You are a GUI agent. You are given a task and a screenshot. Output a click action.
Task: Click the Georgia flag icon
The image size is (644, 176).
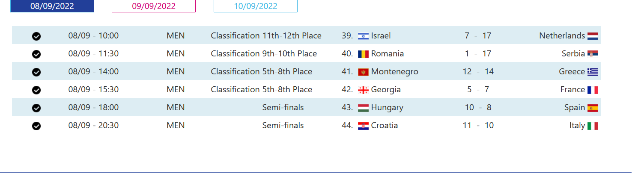[363, 90]
